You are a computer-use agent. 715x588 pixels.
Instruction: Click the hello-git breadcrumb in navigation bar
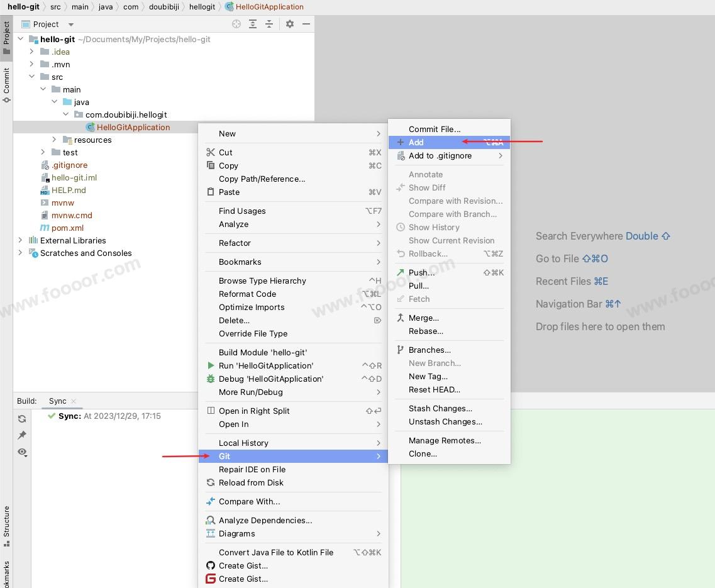(x=23, y=7)
